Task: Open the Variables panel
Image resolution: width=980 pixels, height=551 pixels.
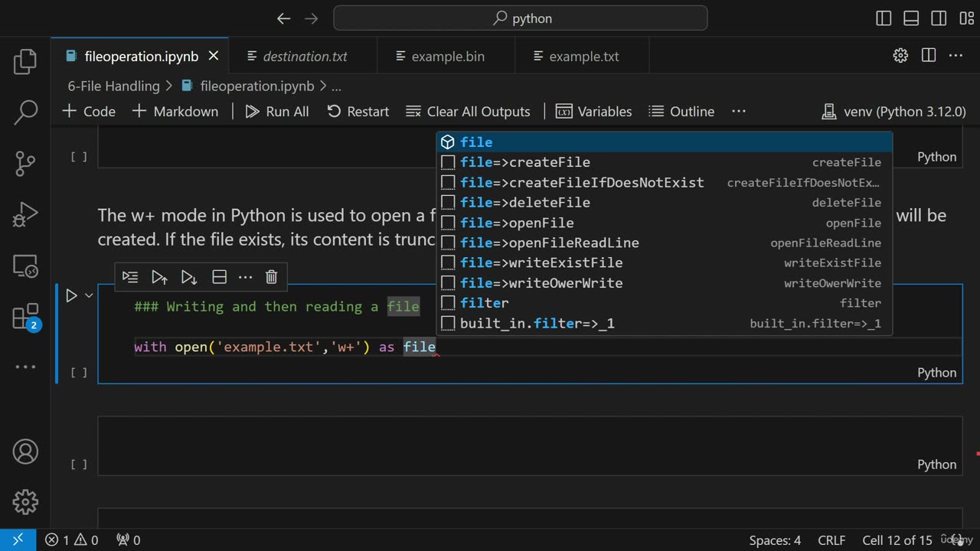Action: [594, 111]
